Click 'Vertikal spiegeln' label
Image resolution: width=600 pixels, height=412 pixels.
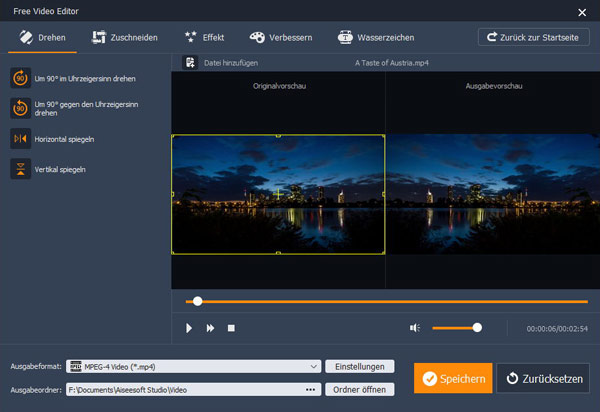(x=60, y=169)
